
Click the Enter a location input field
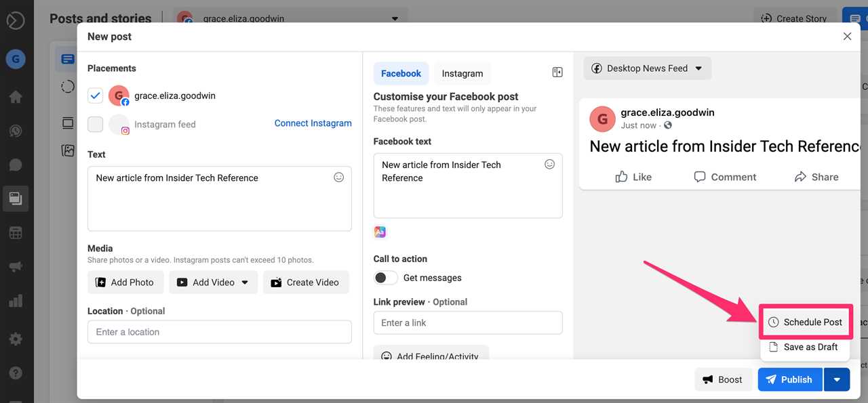pyautogui.click(x=219, y=332)
